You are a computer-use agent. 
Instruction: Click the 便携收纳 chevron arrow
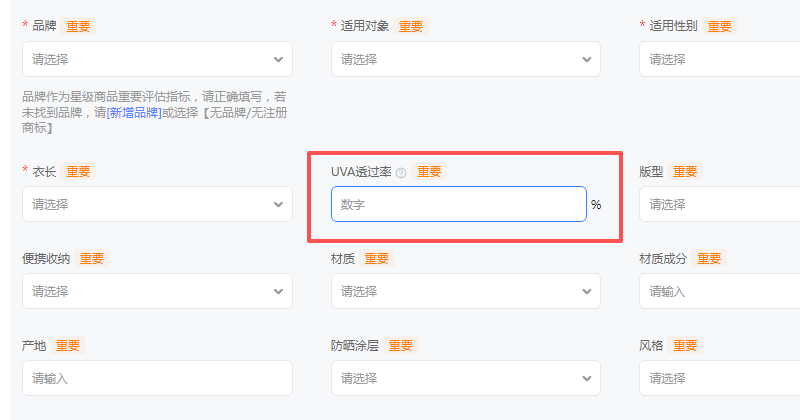[278, 292]
